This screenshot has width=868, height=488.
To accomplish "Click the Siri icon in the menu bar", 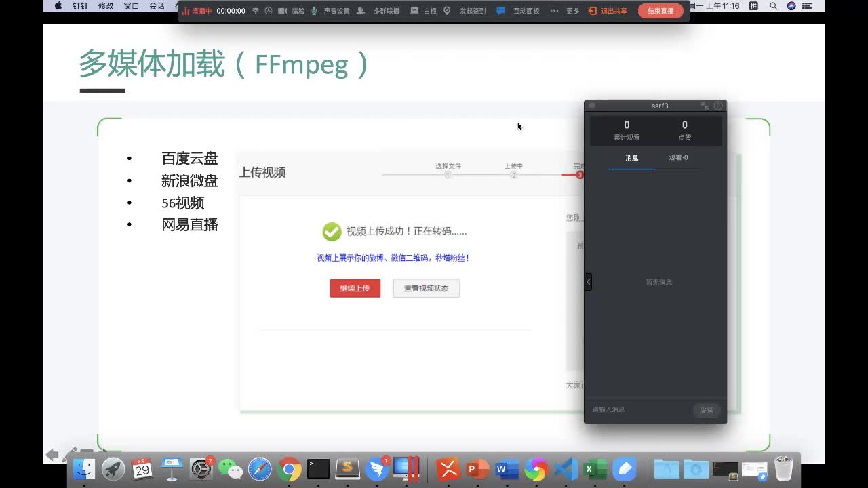I will [791, 6].
